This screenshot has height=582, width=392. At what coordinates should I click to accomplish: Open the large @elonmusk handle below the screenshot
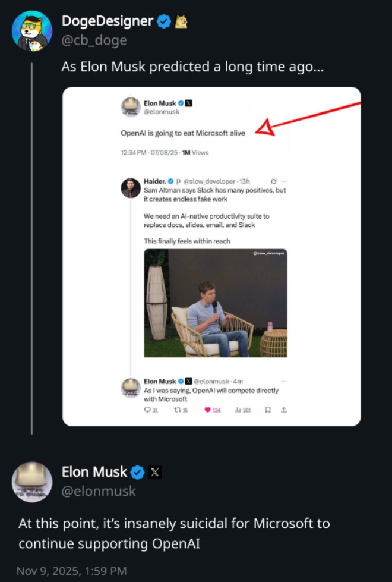[x=99, y=491]
